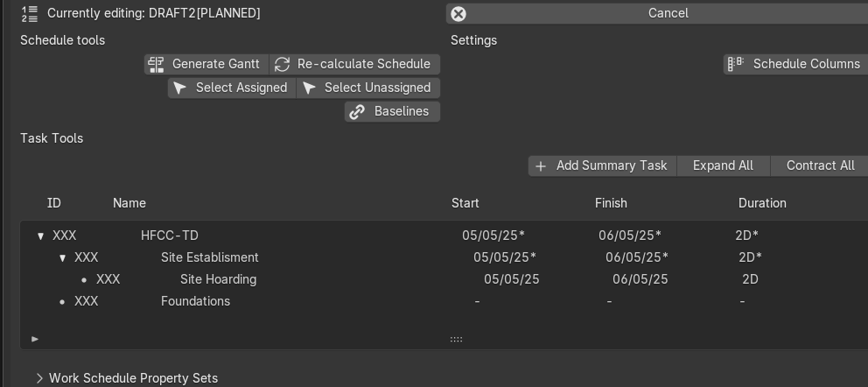Click the Baselines link icon
This screenshot has width=868, height=387.
[x=357, y=112]
